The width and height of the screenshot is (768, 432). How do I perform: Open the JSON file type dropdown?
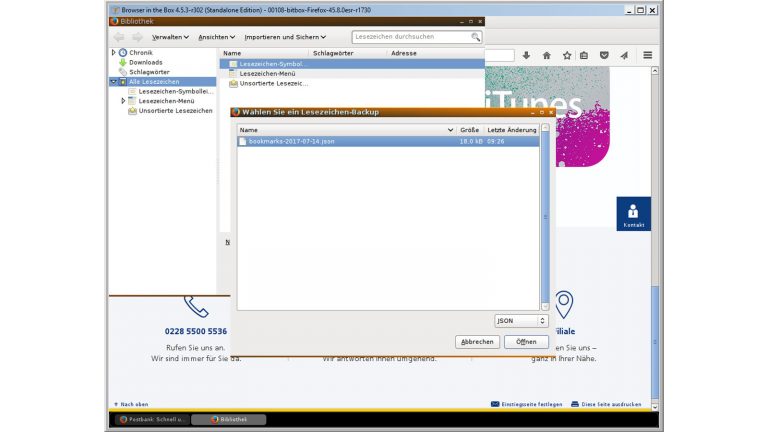[x=521, y=321]
